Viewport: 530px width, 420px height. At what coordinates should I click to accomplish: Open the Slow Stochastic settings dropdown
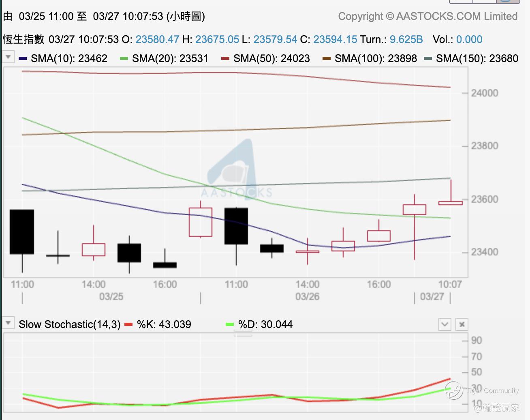coord(8,323)
